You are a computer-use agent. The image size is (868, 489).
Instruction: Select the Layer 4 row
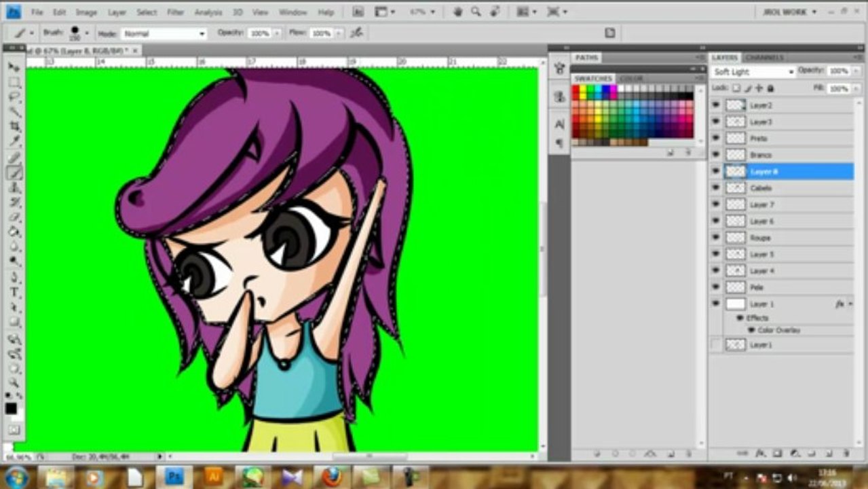coord(781,270)
